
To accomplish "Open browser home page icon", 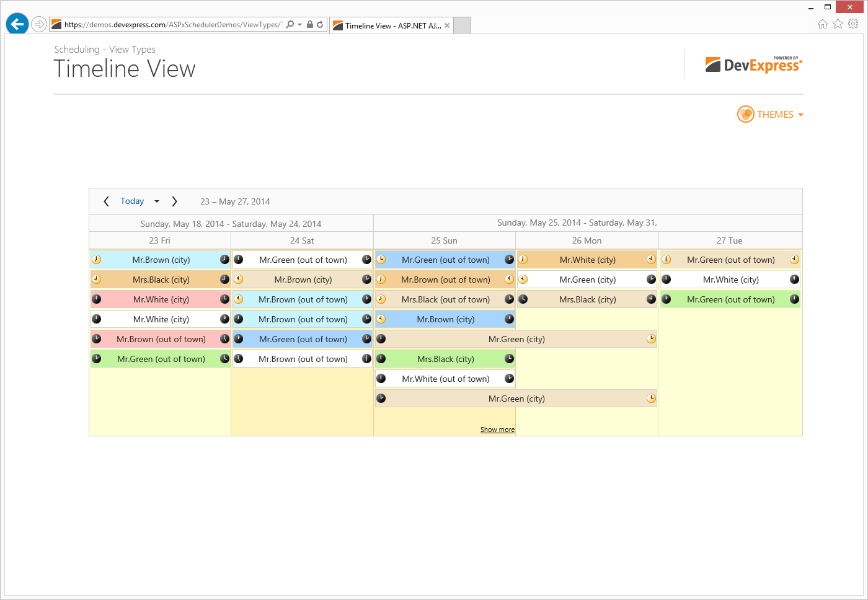I will (x=822, y=24).
